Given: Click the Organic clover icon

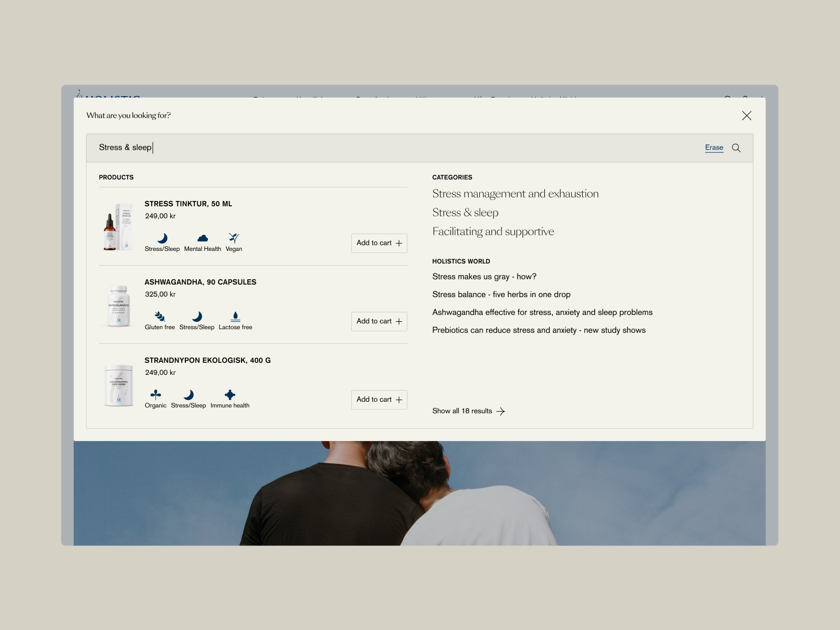Looking at the screenshot, I should 155,395.
